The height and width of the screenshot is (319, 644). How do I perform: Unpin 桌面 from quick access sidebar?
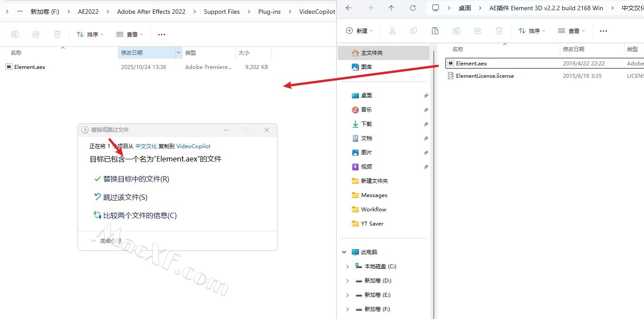click(x=426, y=96)
